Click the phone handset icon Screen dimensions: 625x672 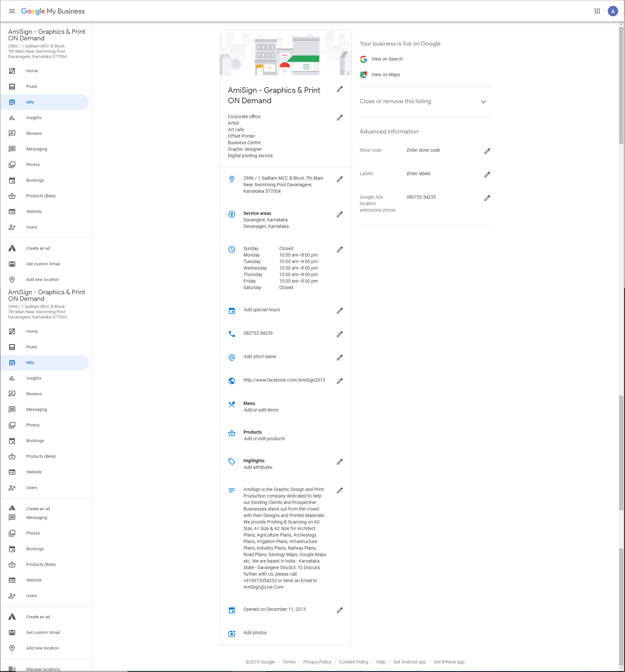232,334
